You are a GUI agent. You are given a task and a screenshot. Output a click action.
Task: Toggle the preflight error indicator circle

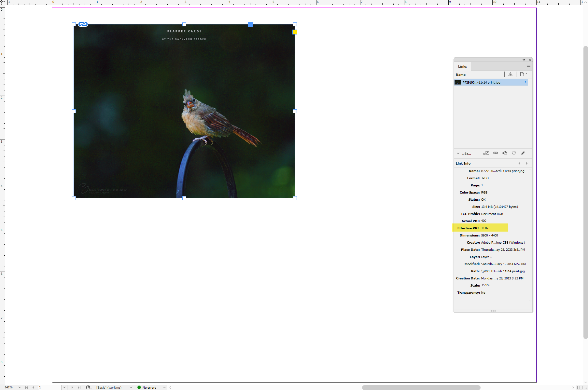tap(139, 387)
